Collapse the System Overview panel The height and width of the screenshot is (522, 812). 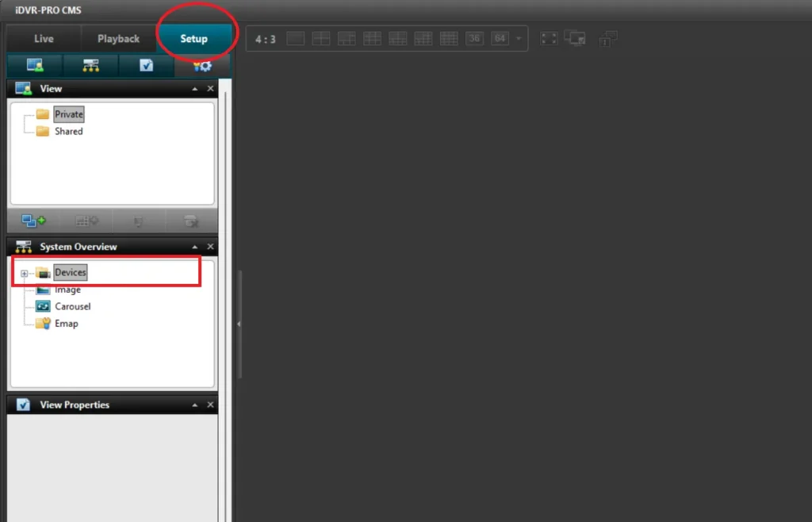click(193, 247)
